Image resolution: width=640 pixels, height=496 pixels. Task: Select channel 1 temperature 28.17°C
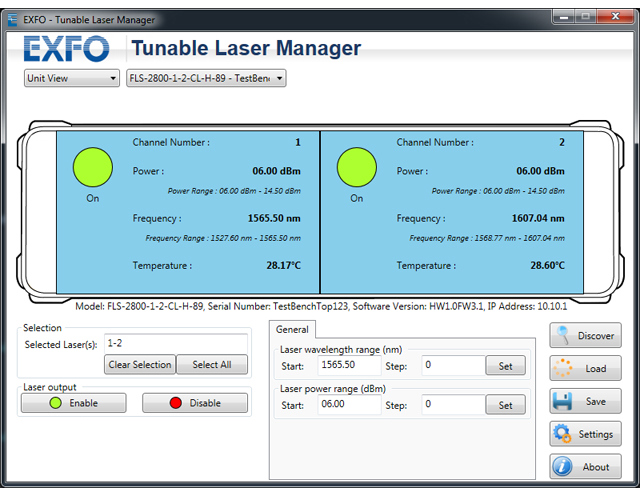tap(283, 266)
